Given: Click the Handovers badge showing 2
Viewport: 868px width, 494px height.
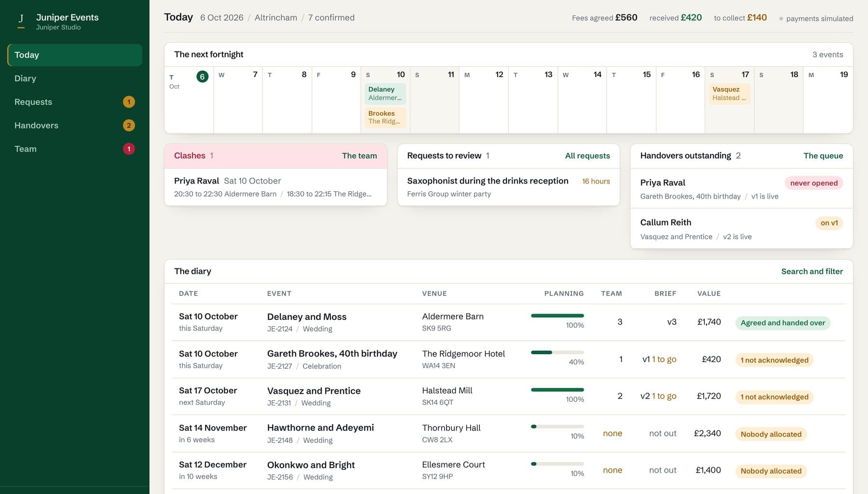Looking at the screenshot, I should [129, 125].
